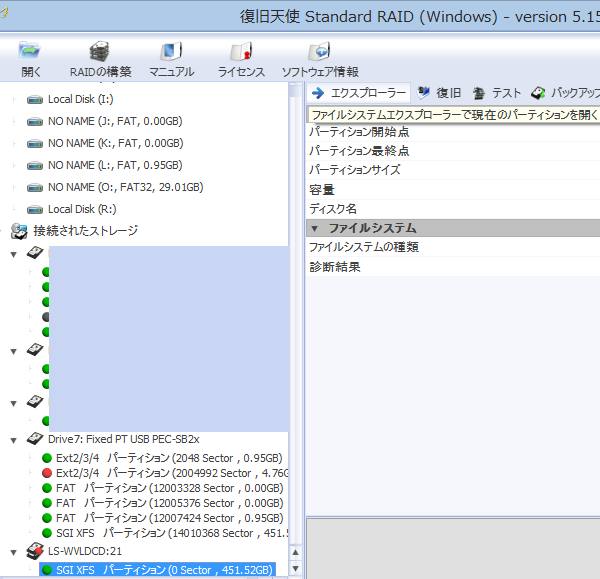The height and width of the screenshot is (579, 600).
Task: Collapse the LS-WVLDCD:21 storage node
Action: click(13, 551)
